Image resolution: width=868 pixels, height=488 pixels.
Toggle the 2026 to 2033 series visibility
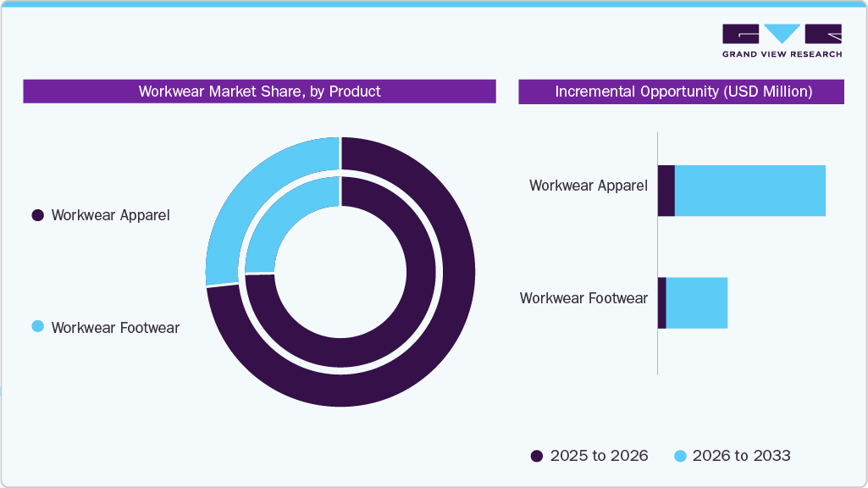click(738, 456)
